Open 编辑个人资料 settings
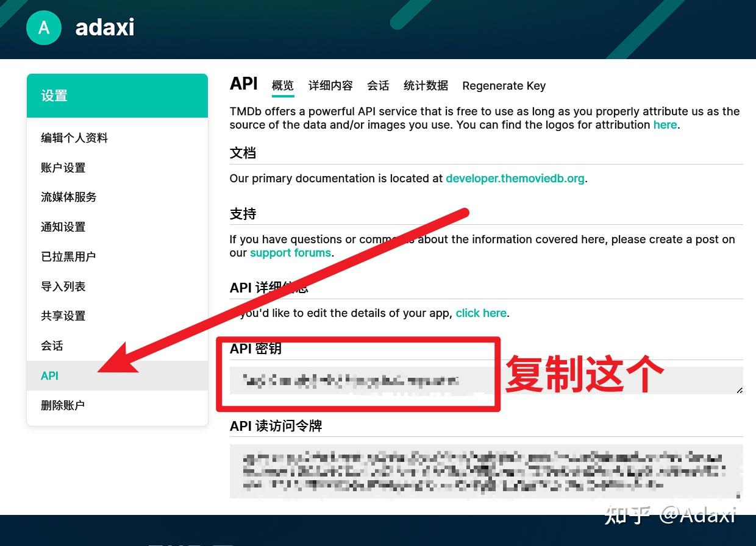756x546 pixels. (x=74, y=138)
